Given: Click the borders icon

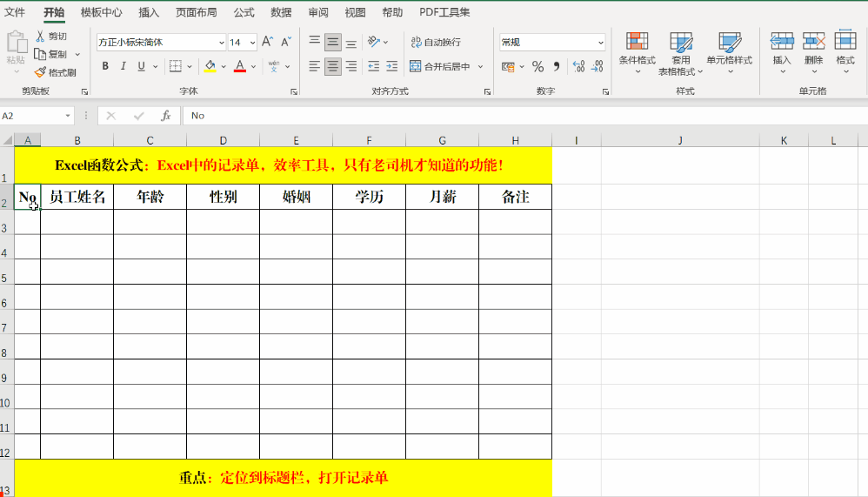Looking at the screenshot, I should click(x=176, y=66).
